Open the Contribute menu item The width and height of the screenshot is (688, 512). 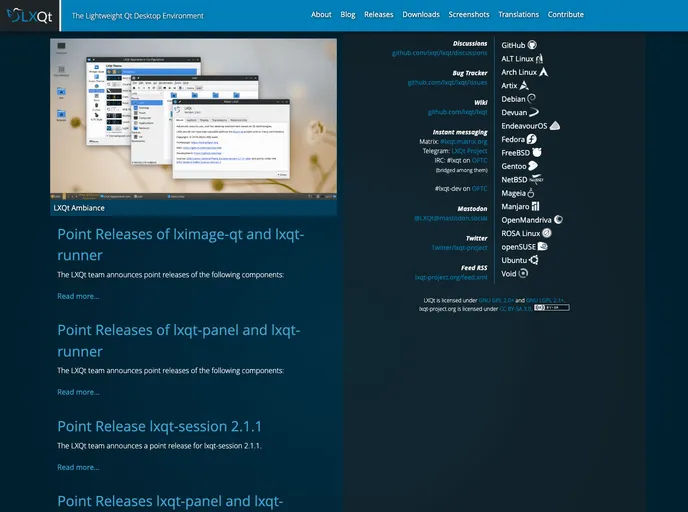click(x=566, y=14)
